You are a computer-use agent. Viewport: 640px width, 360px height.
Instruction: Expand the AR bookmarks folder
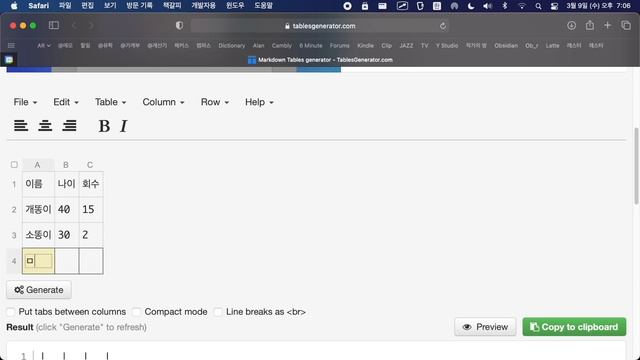(44, 45)
